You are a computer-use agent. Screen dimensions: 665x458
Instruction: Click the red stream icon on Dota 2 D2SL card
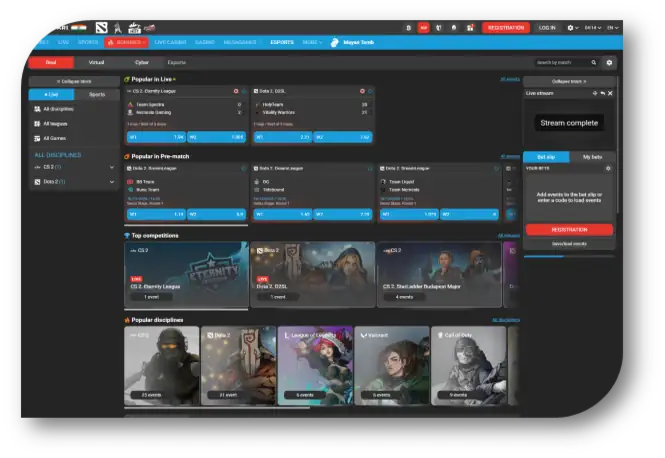pos(362,91)
